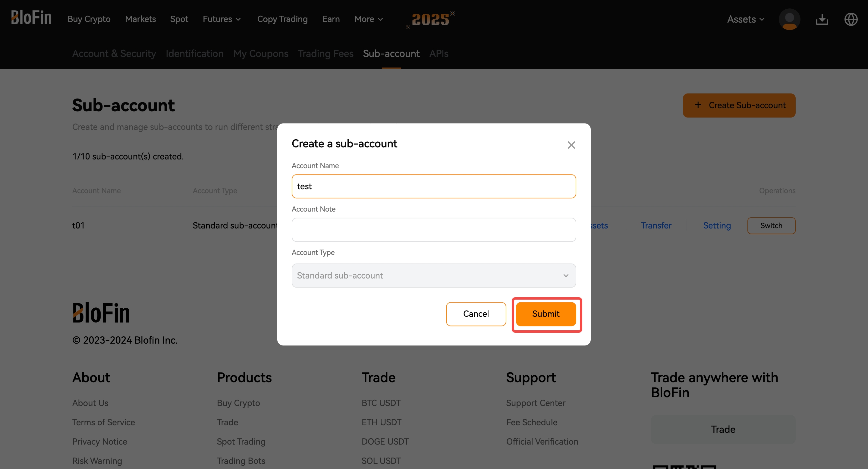The width and height of the screenshot is (868, 469).
Task: Submit the new sub-account form
Action: (x=546, y=314)
